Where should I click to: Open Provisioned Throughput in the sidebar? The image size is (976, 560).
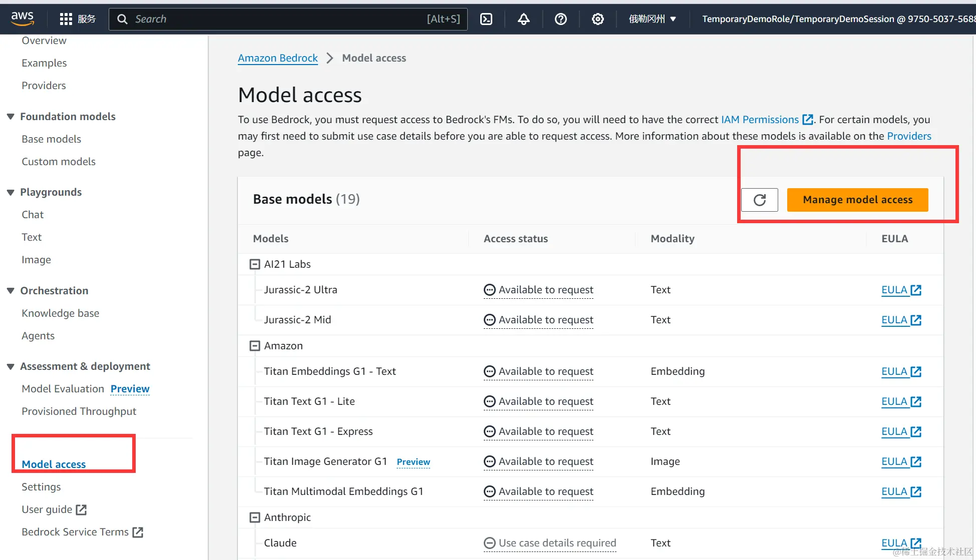pyautogui.click(x=79, y=411)
